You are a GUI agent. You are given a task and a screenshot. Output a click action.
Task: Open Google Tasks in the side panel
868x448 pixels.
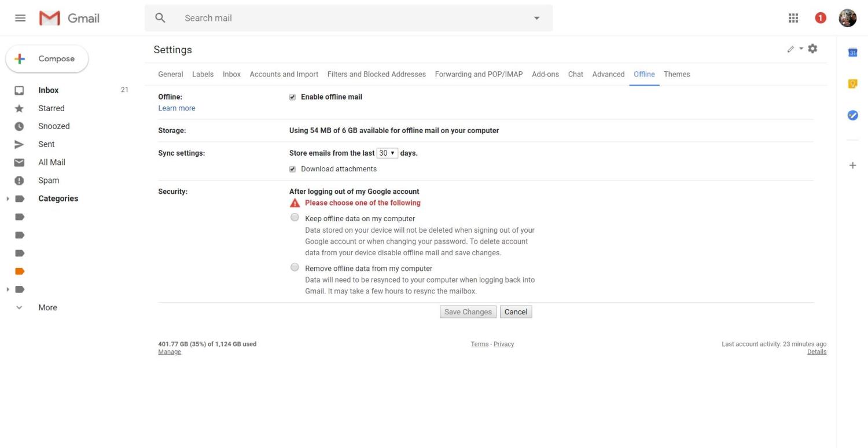coord(852,115)
